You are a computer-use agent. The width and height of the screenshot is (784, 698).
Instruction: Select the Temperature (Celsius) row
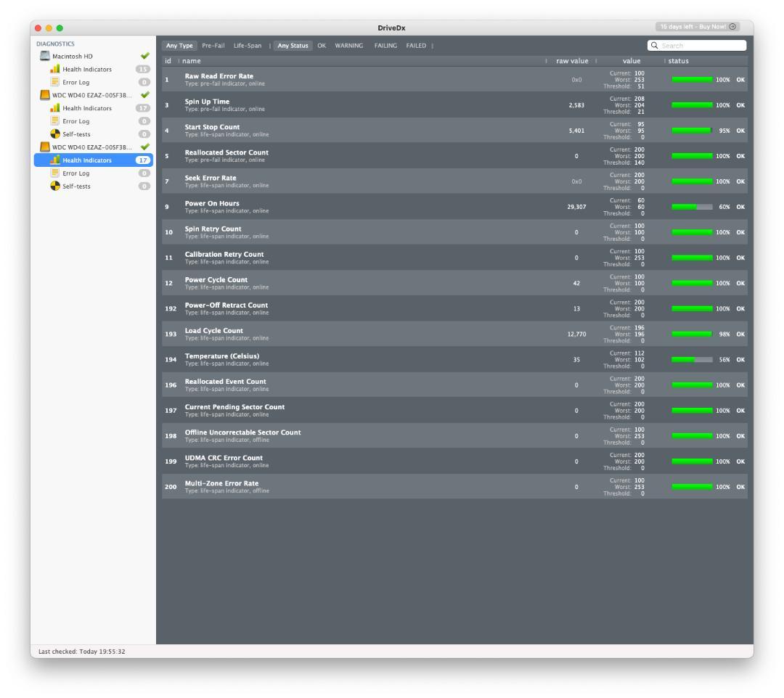[363, 359]
